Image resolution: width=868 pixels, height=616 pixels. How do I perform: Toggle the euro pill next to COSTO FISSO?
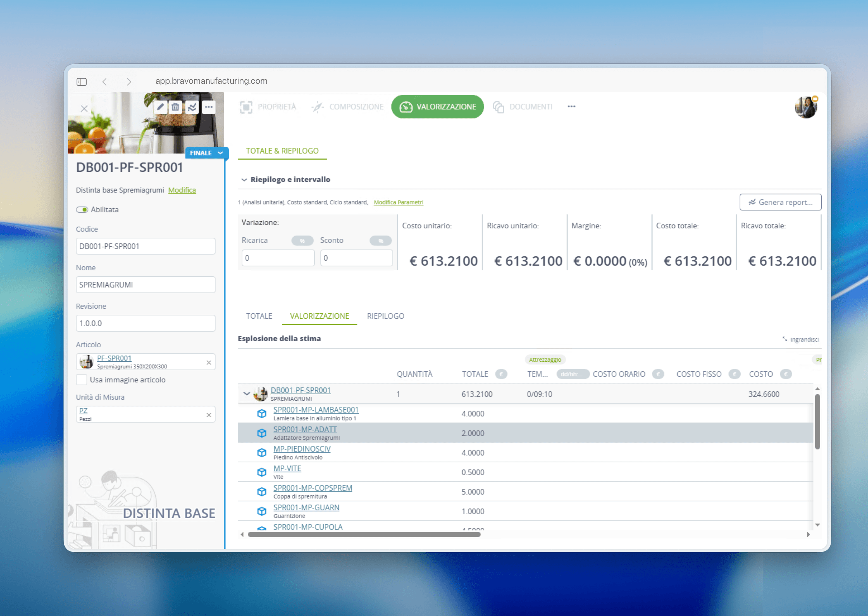pos(735,374)
